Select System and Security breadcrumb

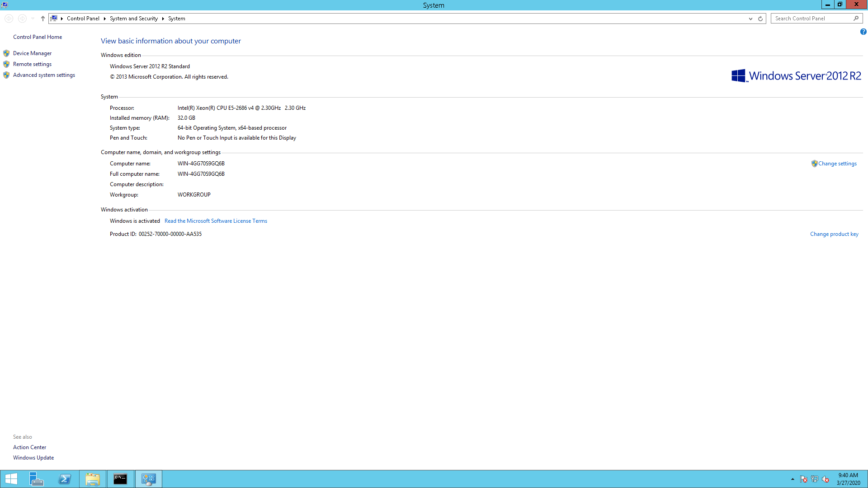[134, 19]
